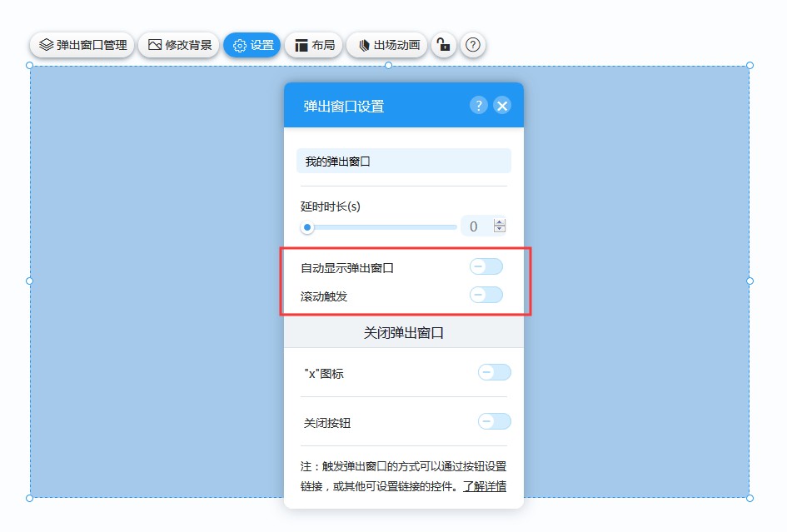Open 出场动画 exit animation settings
The width and height of the screenshot is (787, 532).
coord(387,45)
